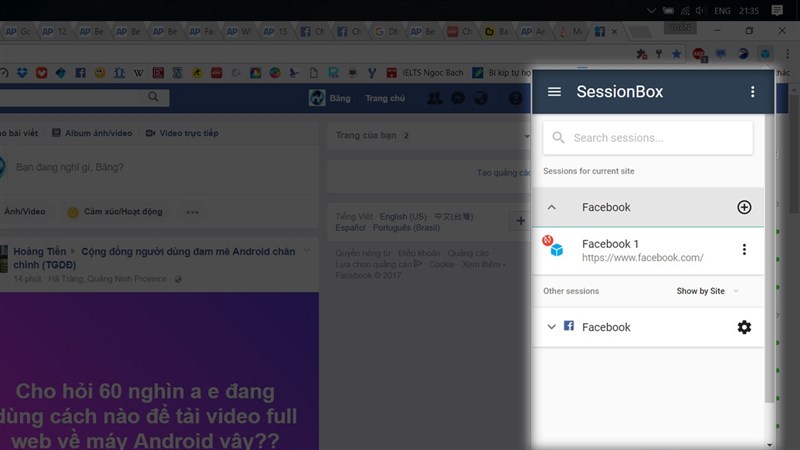Screen dimensions: 800x450
Task: Open the Facebook 1 session options menu
Action: [x=744, y=249]
